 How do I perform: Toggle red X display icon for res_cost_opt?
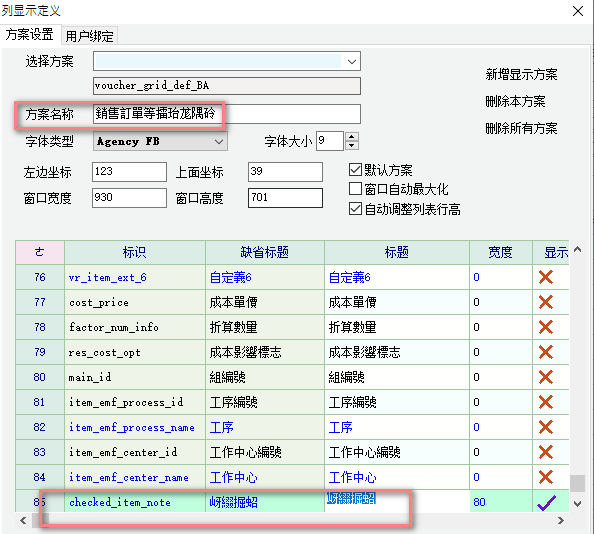point(546,352)
